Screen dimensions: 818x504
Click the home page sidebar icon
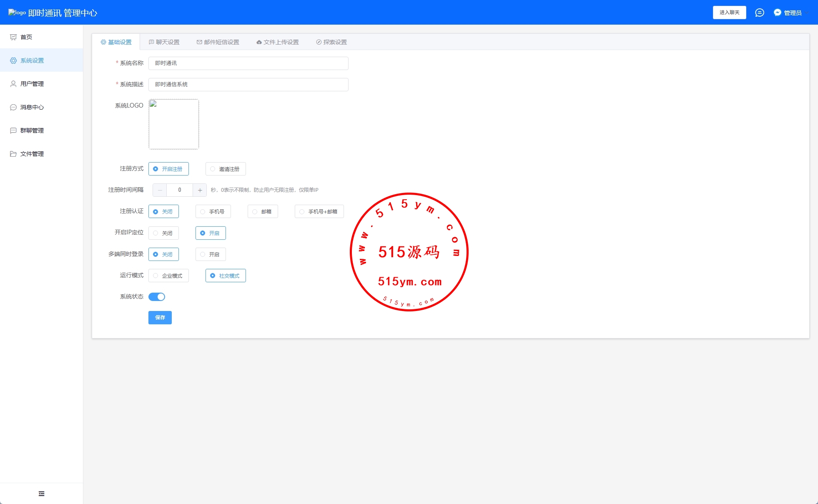coord(13,37)
